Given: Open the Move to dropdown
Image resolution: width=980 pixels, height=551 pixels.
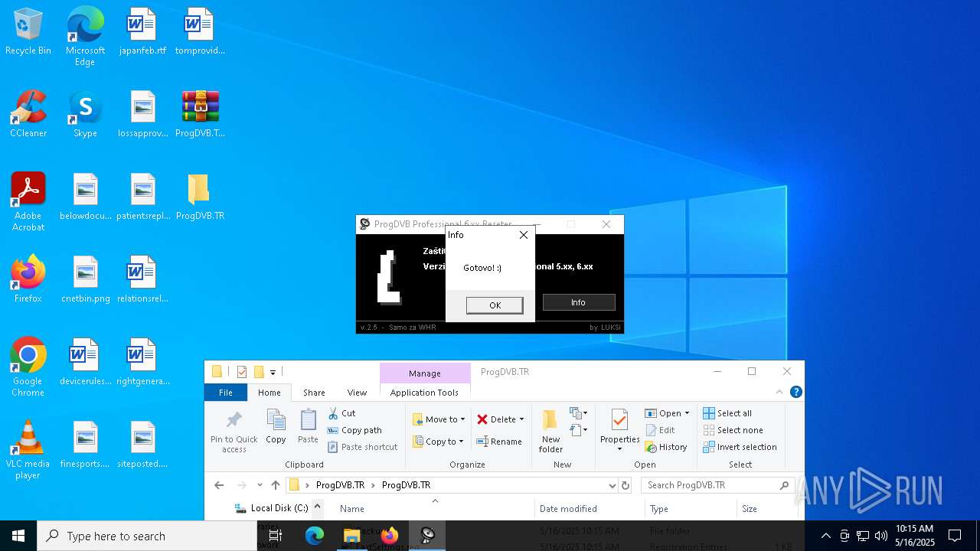Looking at the screenshot, I should (439, 419).
